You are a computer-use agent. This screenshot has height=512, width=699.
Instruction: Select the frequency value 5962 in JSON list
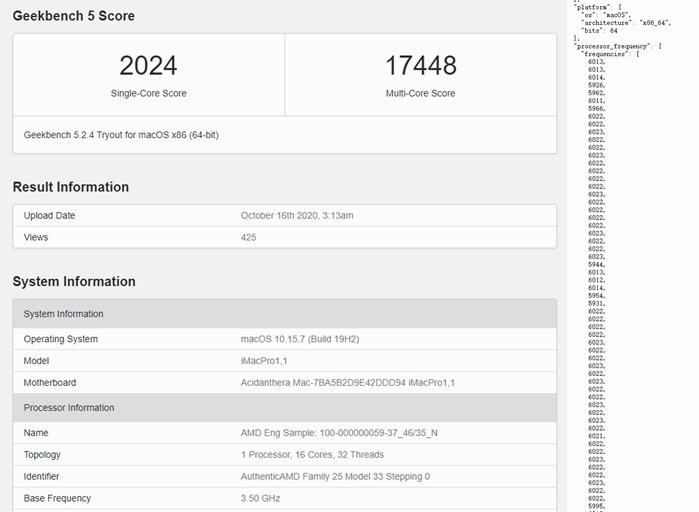[x=596, y=93]
